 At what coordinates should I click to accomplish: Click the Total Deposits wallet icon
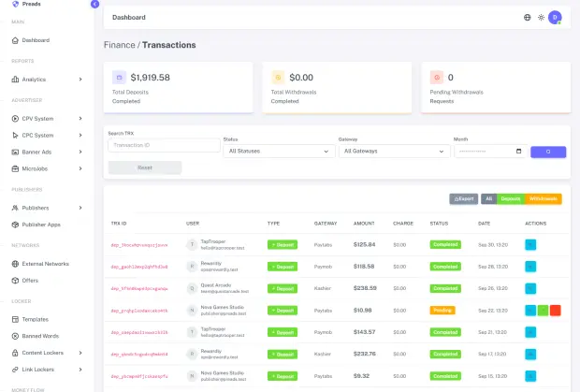119,78
